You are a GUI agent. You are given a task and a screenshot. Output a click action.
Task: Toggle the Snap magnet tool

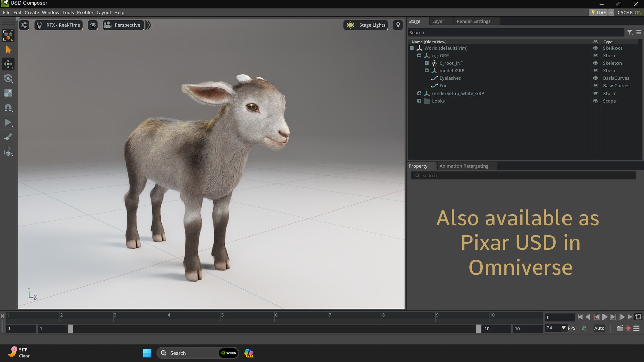[8, 108]
